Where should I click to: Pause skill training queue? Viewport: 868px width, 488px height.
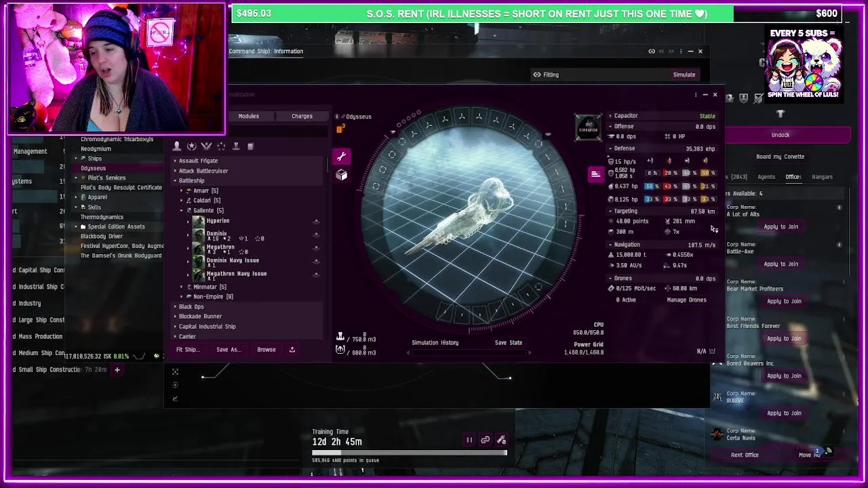click(469, 441)
